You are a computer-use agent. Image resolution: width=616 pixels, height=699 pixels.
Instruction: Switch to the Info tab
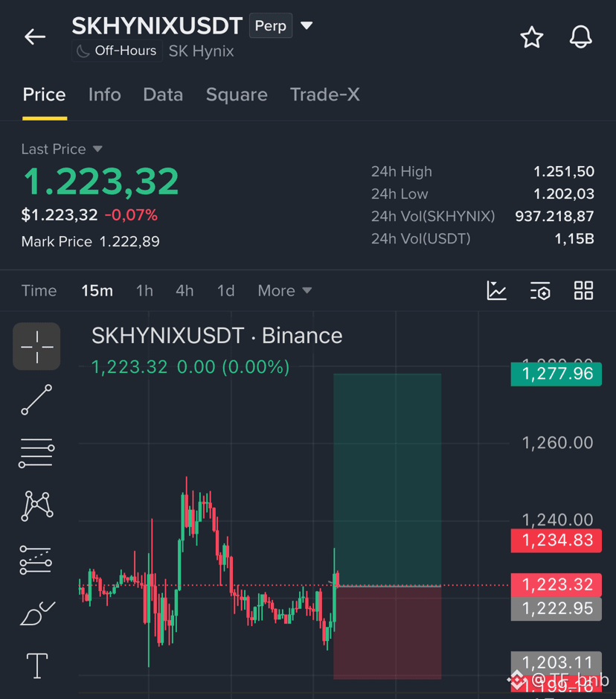click(x=105, y=95)
